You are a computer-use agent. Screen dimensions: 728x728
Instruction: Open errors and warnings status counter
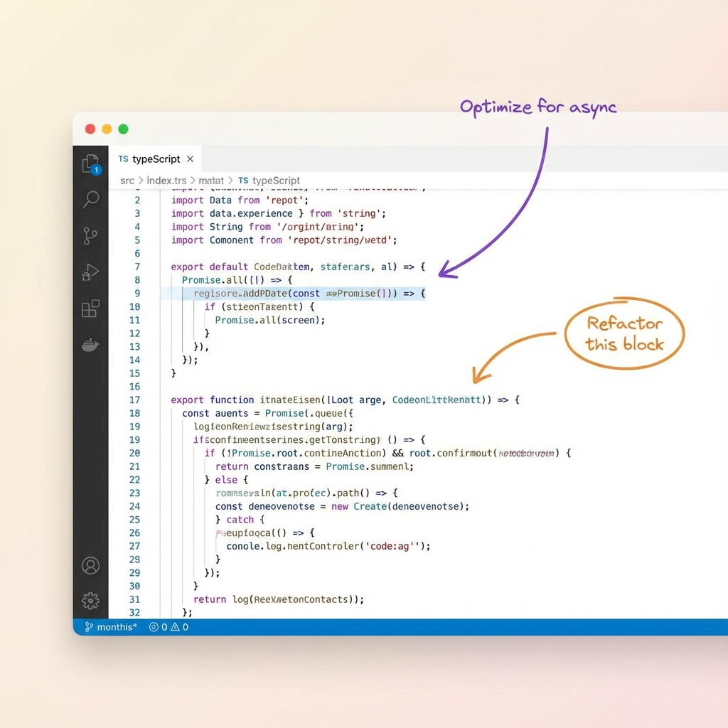click(x=168, y=627)
